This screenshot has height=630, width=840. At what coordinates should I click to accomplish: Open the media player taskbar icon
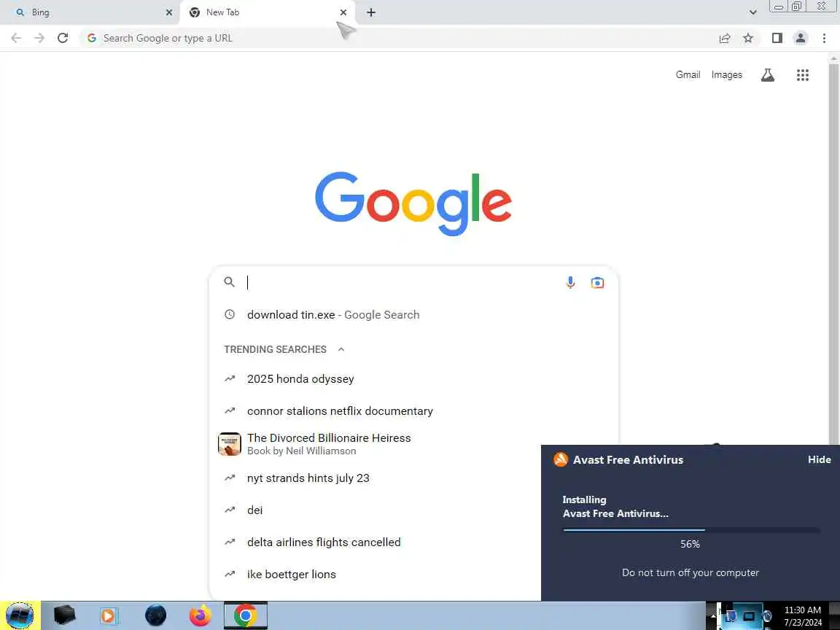(x=108, y=615)
